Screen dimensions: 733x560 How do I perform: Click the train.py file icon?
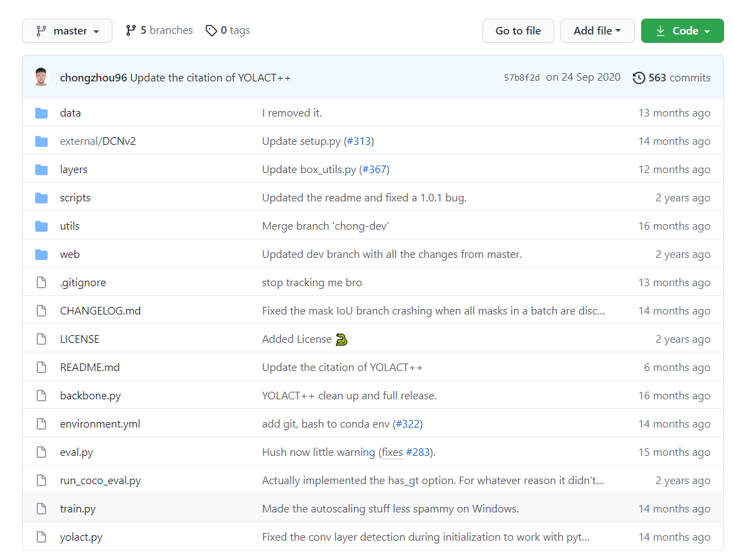pos(41,509)
